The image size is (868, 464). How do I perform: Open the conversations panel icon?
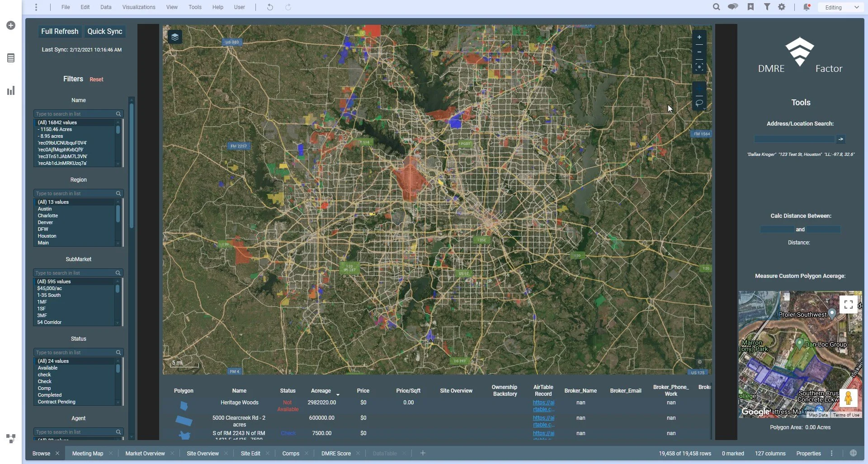(733, 7)
